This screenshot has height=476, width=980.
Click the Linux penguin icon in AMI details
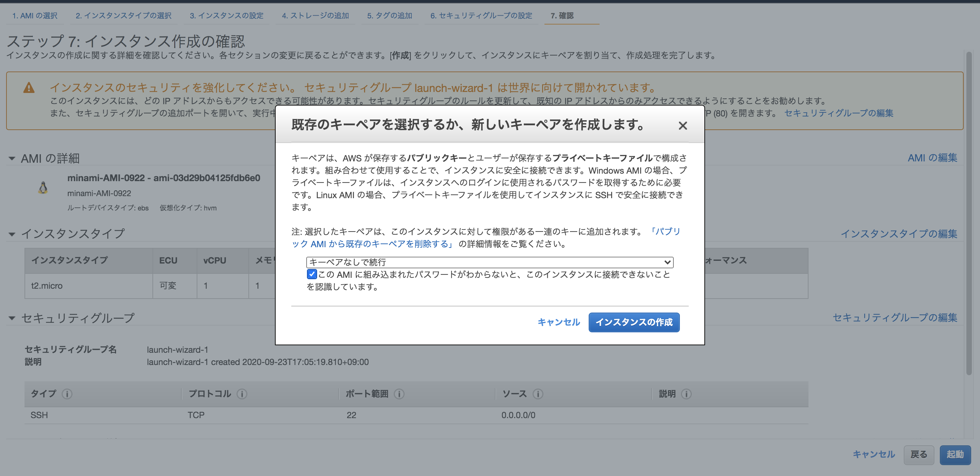[x=43, y=188]
